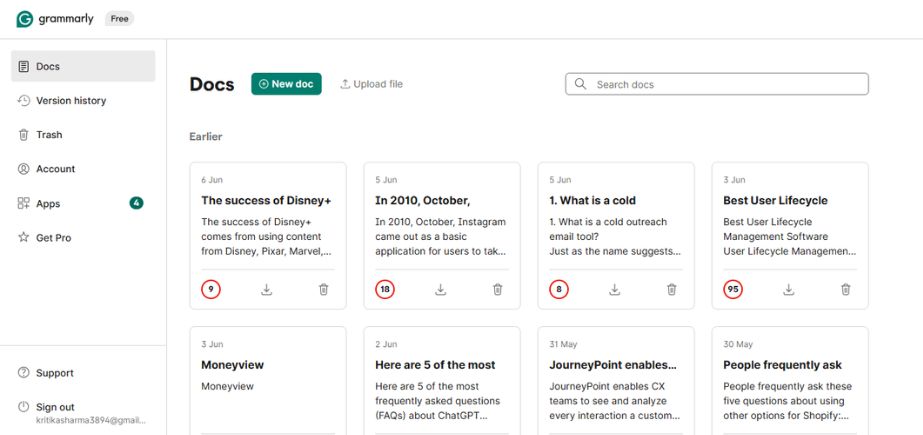Download 'Best User Lifecycle' doc
Image resolution: width=923 pixels, height=435 pixels.
(789, 290)
